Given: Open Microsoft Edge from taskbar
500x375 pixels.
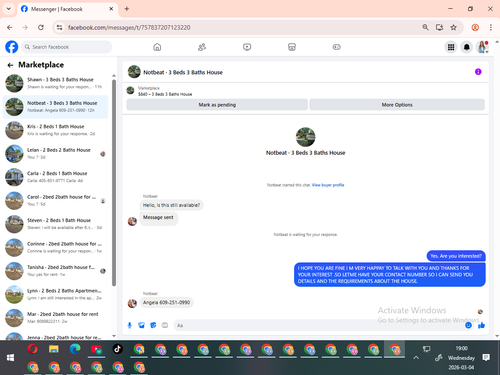Looking at the screenshot, I should [x=75, y=349].
